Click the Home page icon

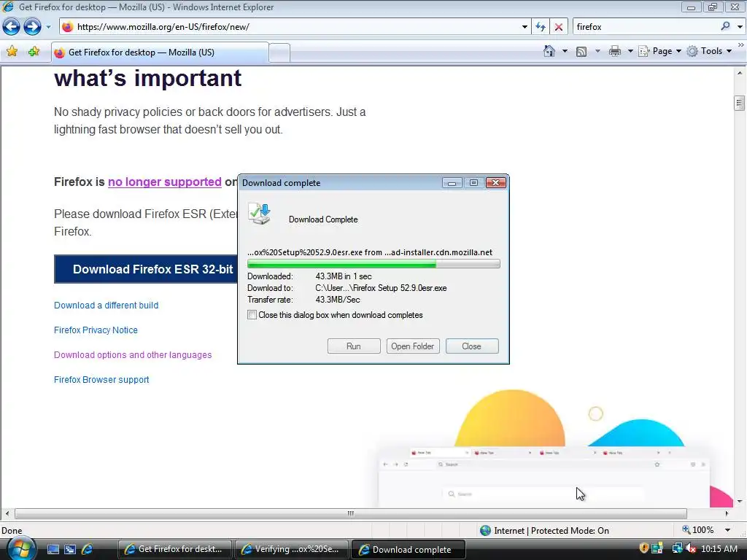(x=549, y=51)
